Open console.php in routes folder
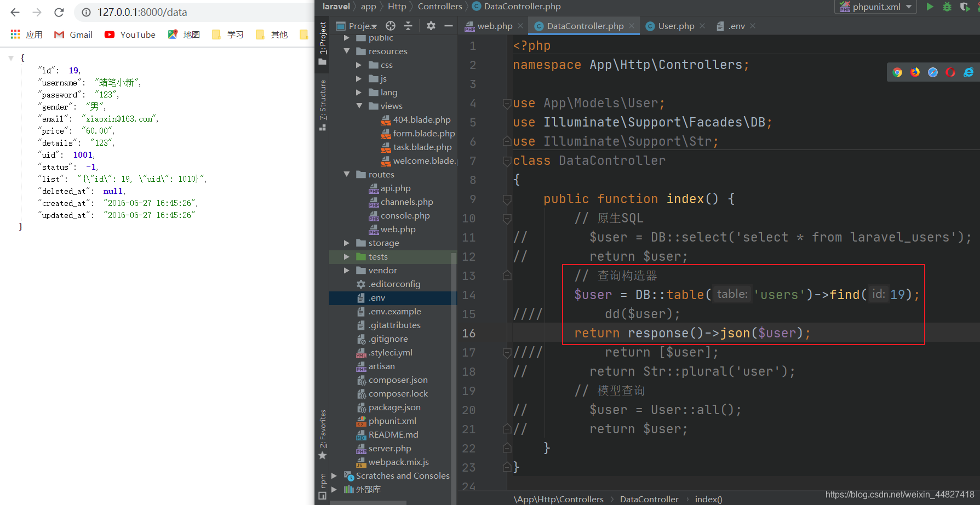Viewport: 980px width, 505px height. tap(399, 215)
